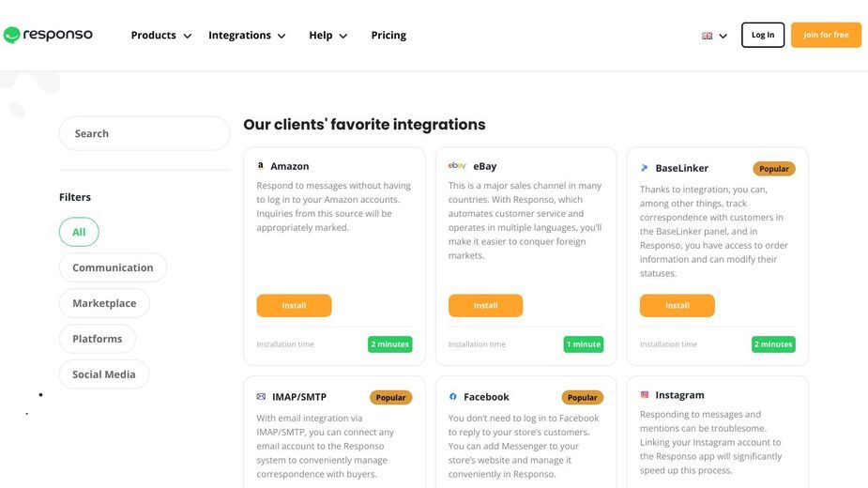Image resolution: width=868 pixels, height=488 pixels.
Task: Select the All filter
Action: pyautogui.click(x=79, y=232)
